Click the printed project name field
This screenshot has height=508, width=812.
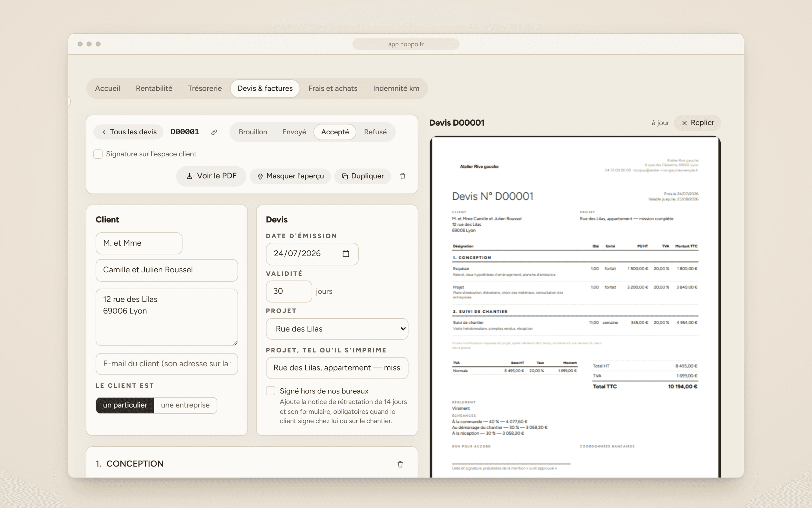[x=337, y=368]
